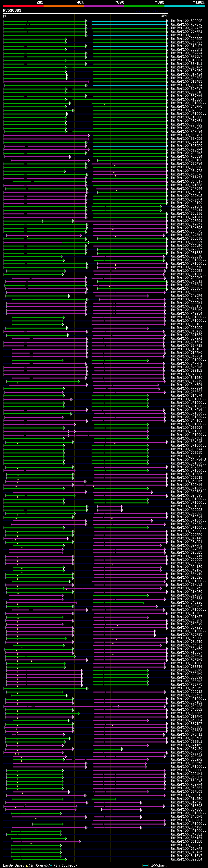Select label UniRef100_C6HQL6
Viewport: 208px width, 868px height.
tap(187, 124)
